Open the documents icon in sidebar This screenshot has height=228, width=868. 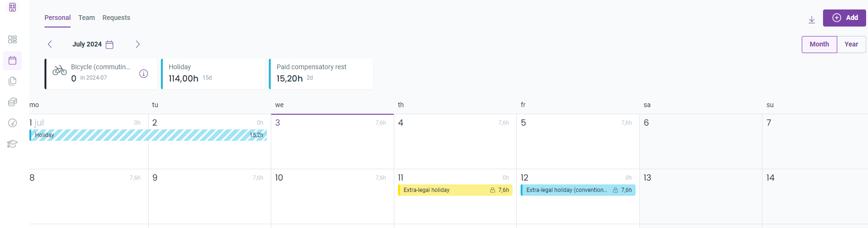pyautogui.click(x=13, y=81)
